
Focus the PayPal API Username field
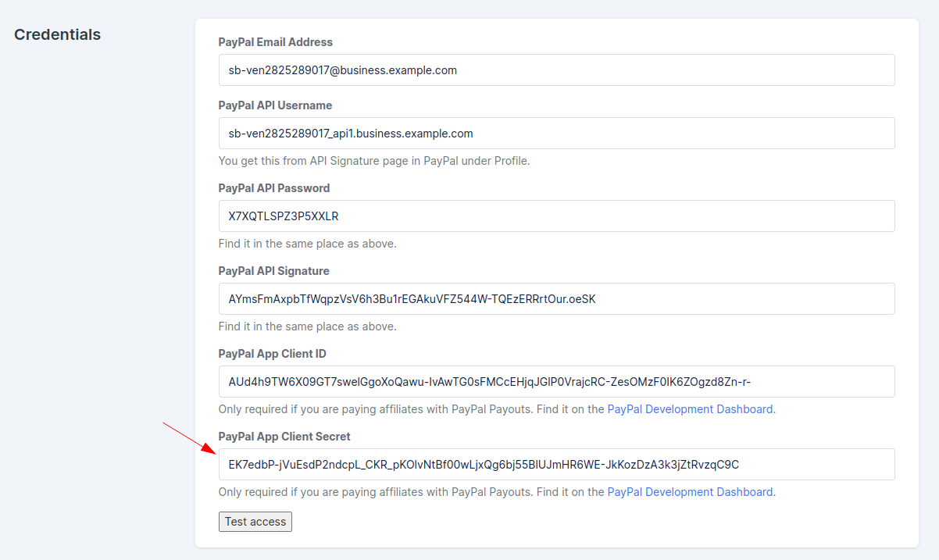[x=556, y=134]
